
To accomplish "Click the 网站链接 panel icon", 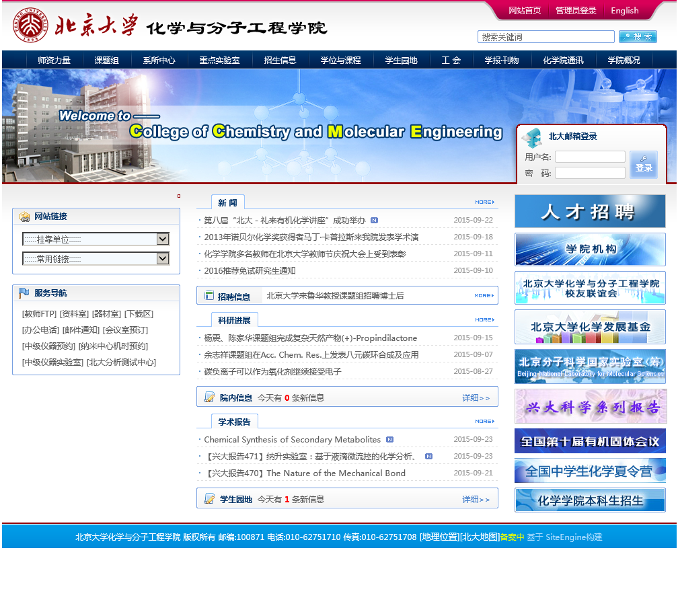I will (24, 217).
